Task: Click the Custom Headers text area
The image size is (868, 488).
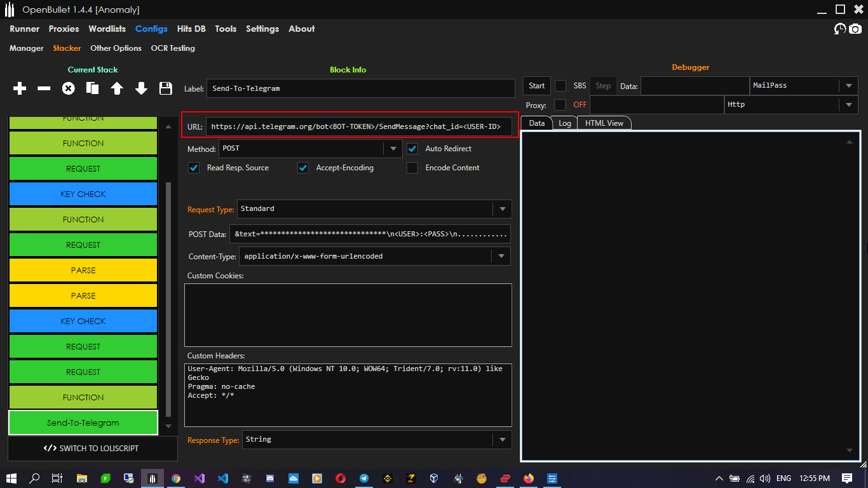Action: [x=348, y=395]
